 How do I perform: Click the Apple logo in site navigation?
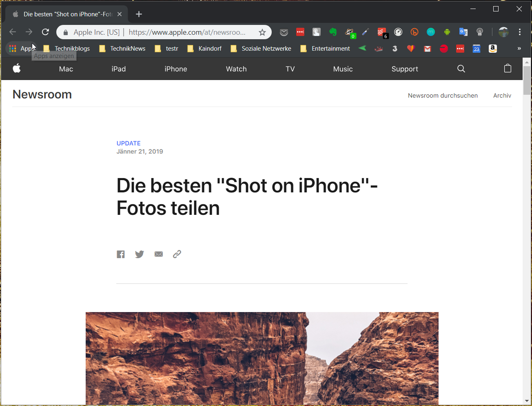[17, 68]
